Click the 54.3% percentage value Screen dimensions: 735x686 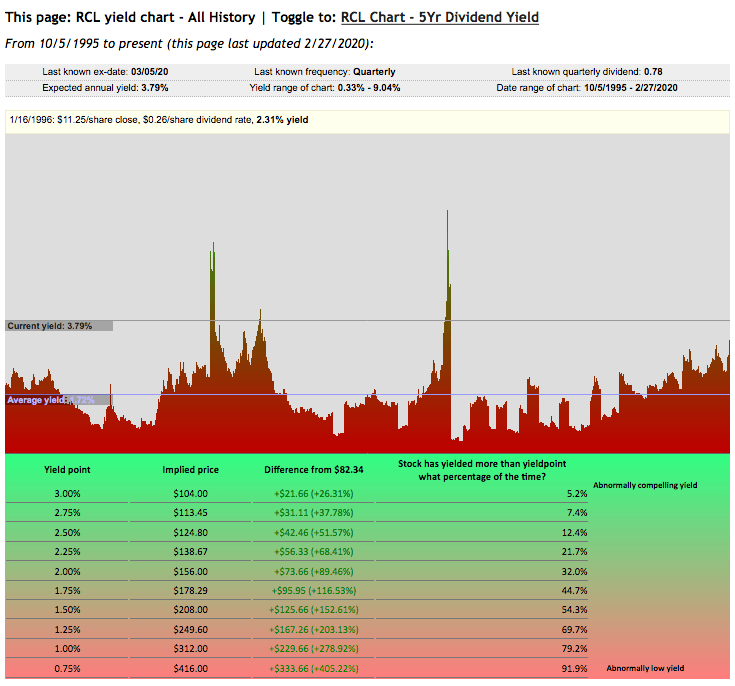click(575, 610)
